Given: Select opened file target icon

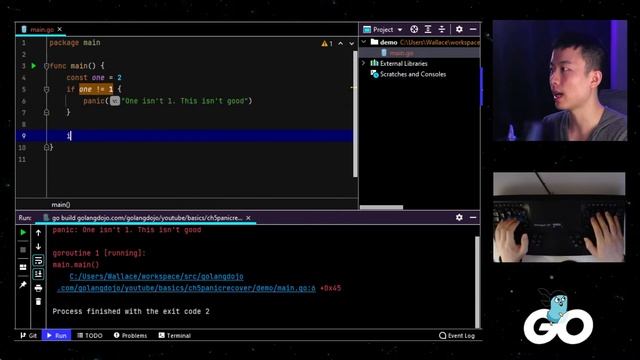Looking at the screenshot, I should (x=414, y=29).
